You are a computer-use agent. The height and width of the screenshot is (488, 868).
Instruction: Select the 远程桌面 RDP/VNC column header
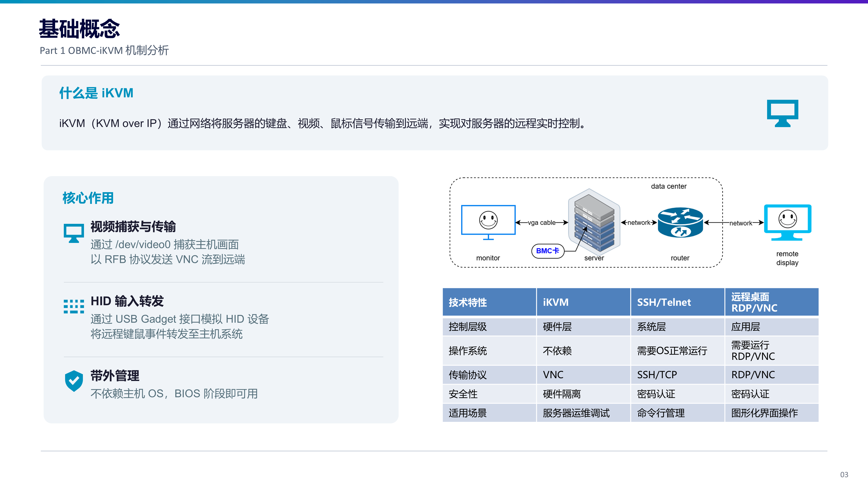(x=772, y=302)
